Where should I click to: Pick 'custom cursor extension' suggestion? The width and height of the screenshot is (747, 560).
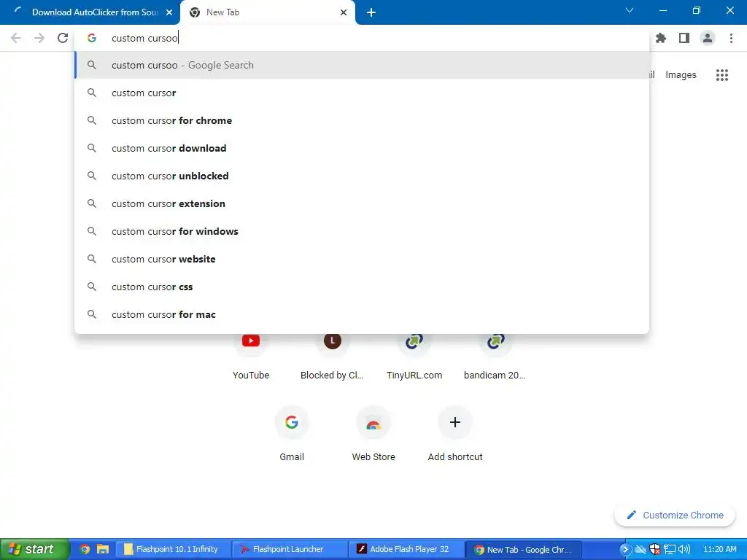(362, 204)
